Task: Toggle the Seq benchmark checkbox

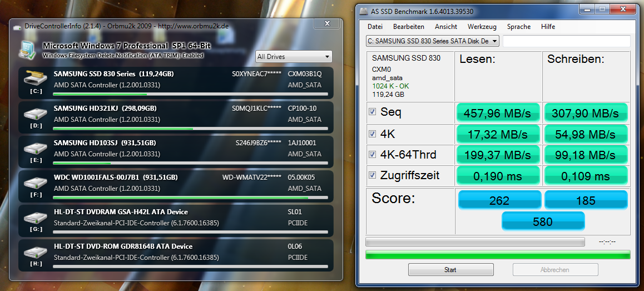Action: [x=373, y=112]
